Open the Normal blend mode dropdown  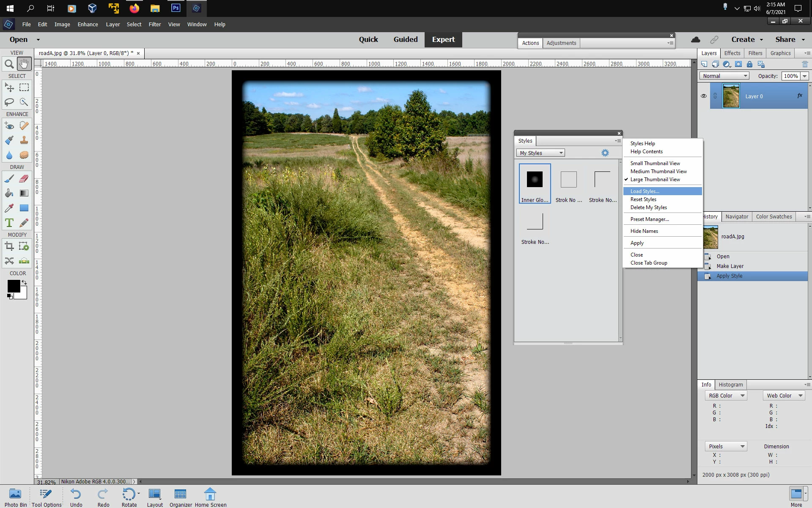pos(724,76)
